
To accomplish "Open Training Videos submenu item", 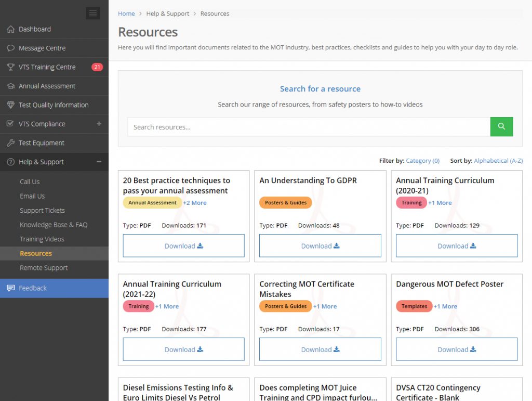I will [x=42, y=239].
